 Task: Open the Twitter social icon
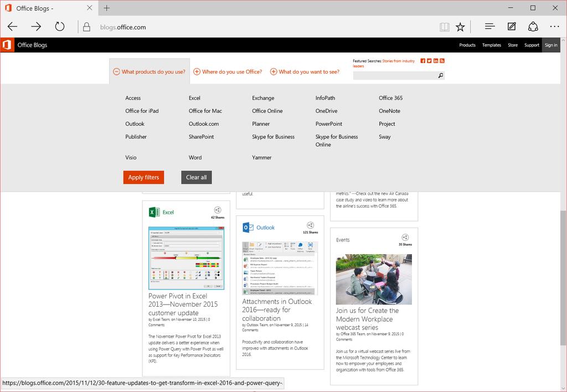click(429, 61)
